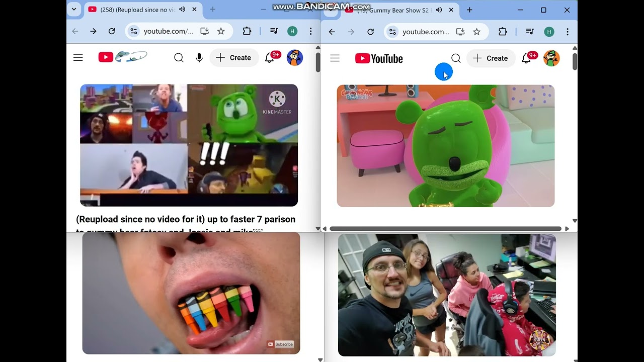Click right arrow of the horizontal scrollbar
Viewport: 644px width, 362px height.
(x=567, y=228)
